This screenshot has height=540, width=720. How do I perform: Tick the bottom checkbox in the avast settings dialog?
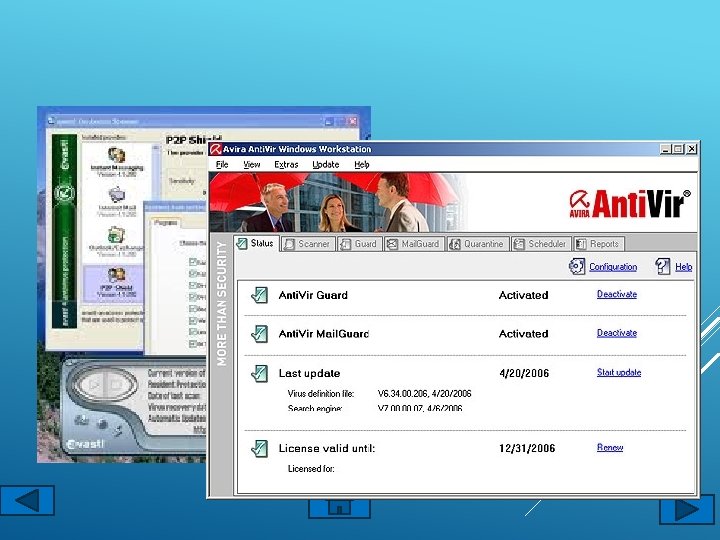(193, 343)
